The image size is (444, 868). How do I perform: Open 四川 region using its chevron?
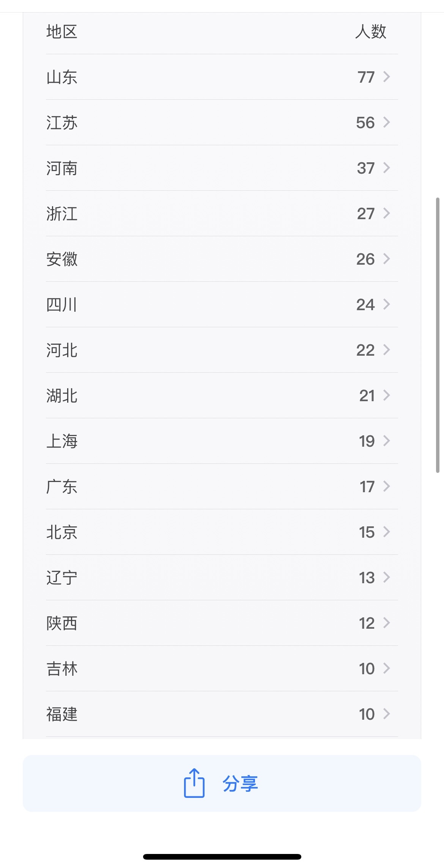click(x=386, y=305)
